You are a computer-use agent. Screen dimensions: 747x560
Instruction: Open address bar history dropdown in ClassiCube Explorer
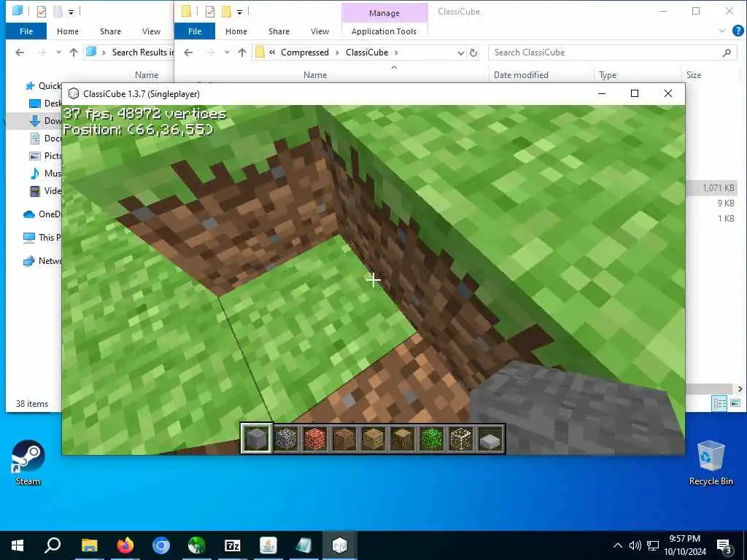coord(461,52)
